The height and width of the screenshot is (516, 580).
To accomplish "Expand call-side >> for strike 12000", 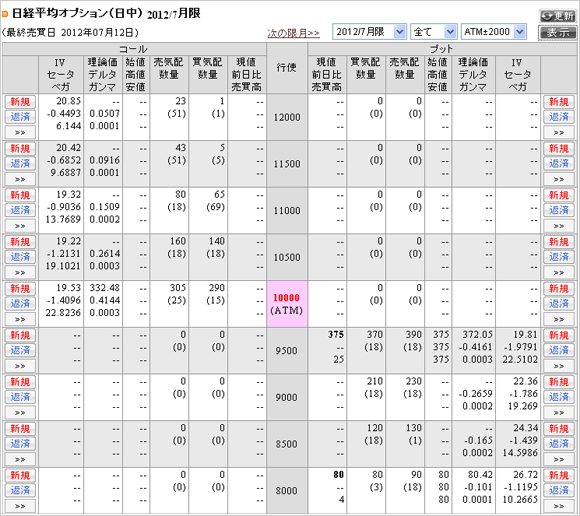I will [x=20, y=132].
